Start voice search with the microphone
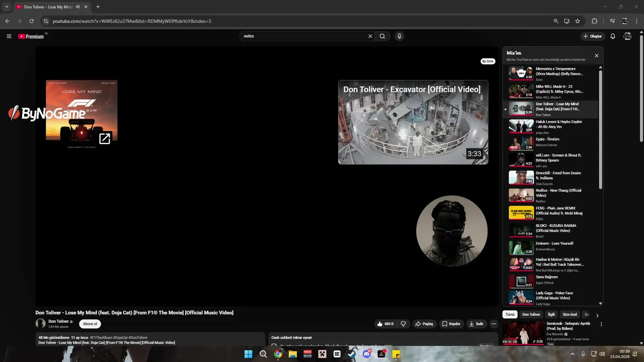Screen dimensions: 644x362 point(399,36)
